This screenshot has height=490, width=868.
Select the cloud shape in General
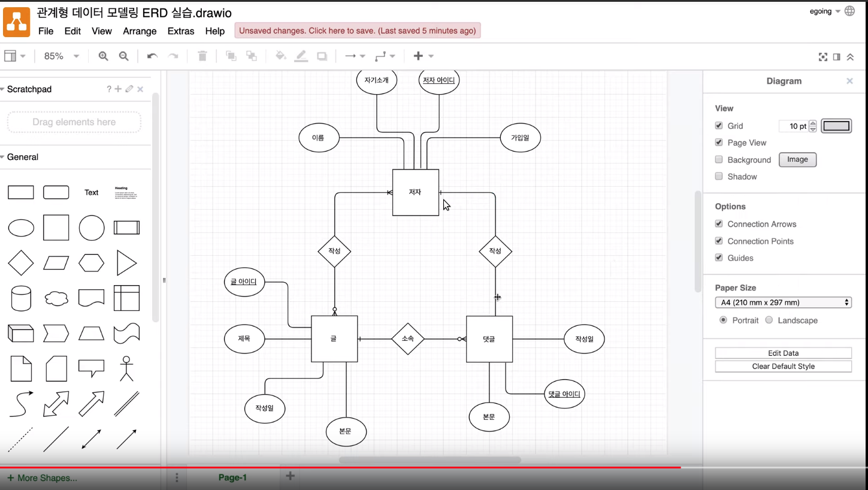click(x=56, y=298)
